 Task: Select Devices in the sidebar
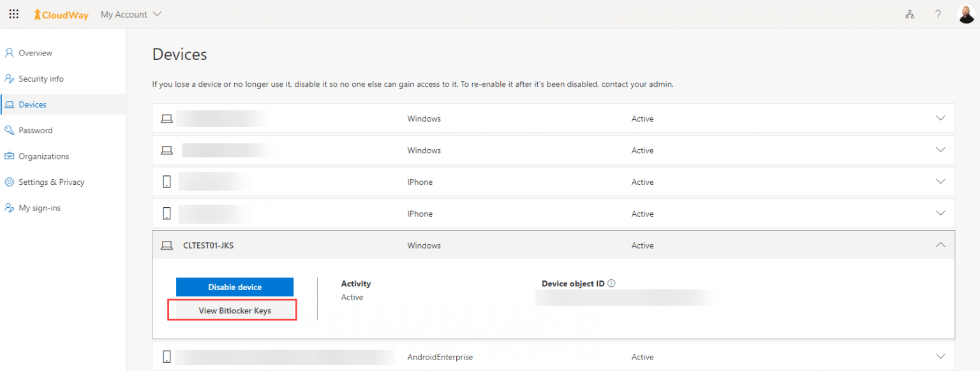point(32,104)
